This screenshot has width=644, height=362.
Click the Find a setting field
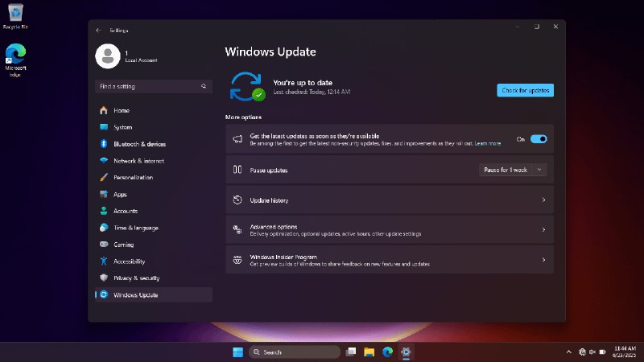point(153,86)
